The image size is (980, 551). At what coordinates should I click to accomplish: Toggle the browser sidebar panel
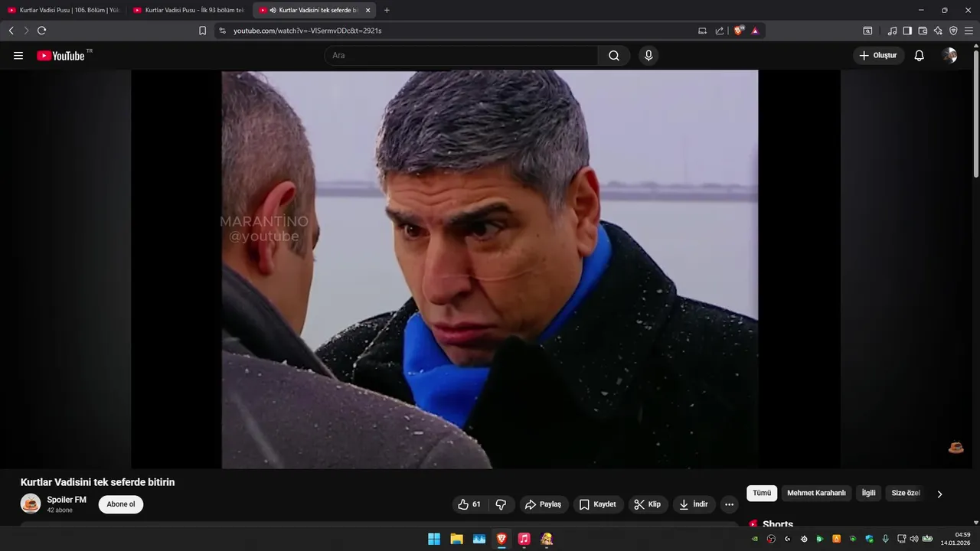tap(907, 31)
